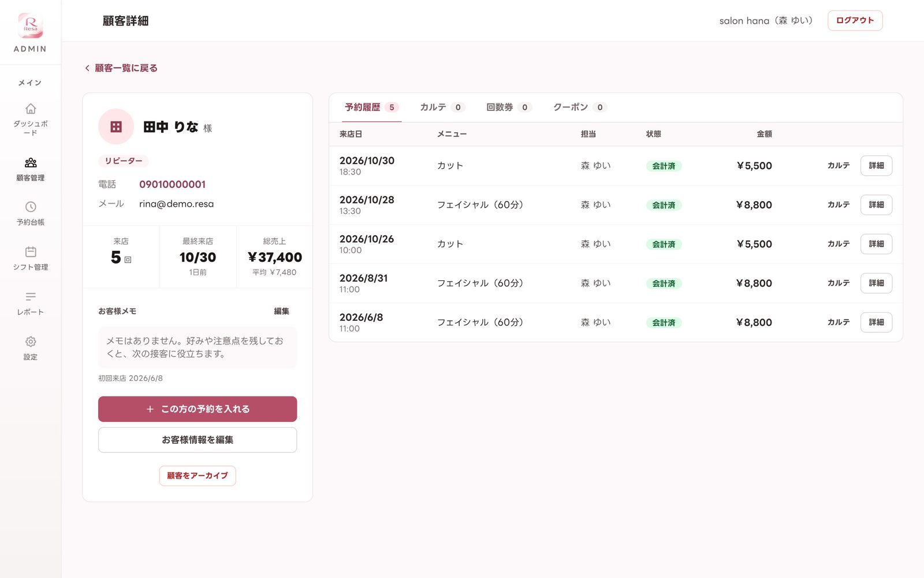Screen dimensions: 924x578
Task: Open 詳細 for the 2026/10/26 visit
Action: (876, 244)
